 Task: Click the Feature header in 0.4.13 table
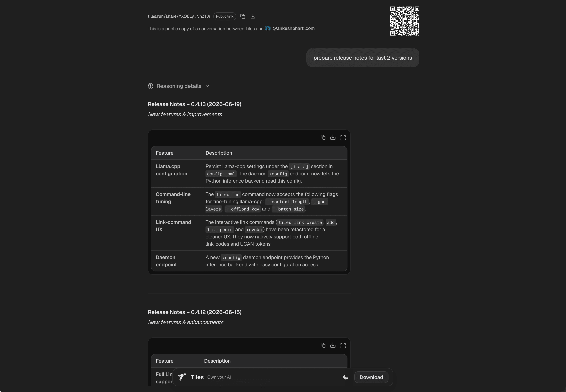click(164, 153)
